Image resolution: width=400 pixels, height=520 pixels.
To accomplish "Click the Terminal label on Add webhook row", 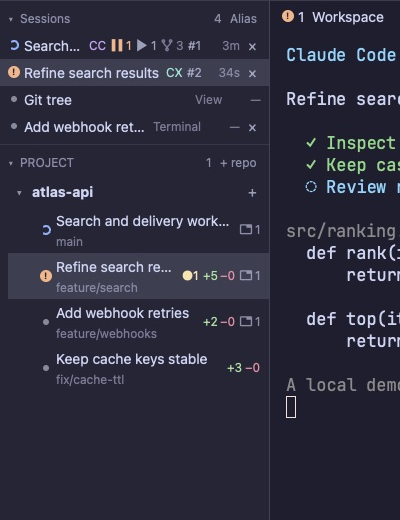I will click(x=177, y=127).
